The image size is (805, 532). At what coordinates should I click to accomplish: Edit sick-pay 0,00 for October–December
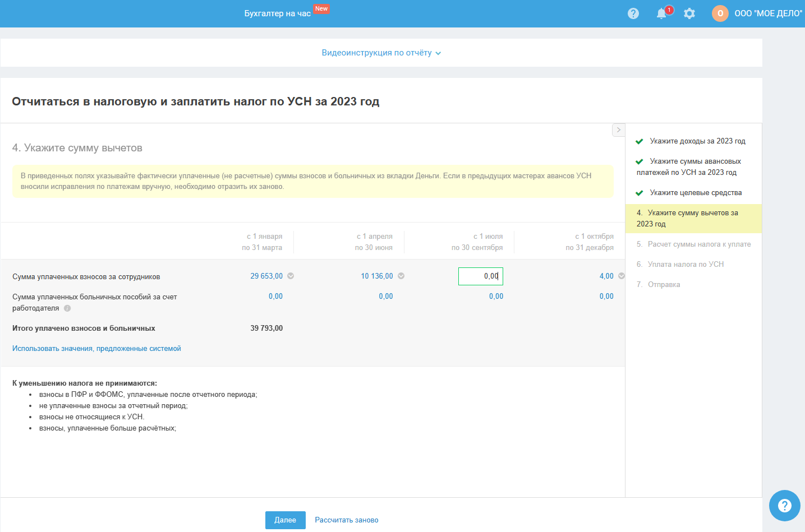606,297
